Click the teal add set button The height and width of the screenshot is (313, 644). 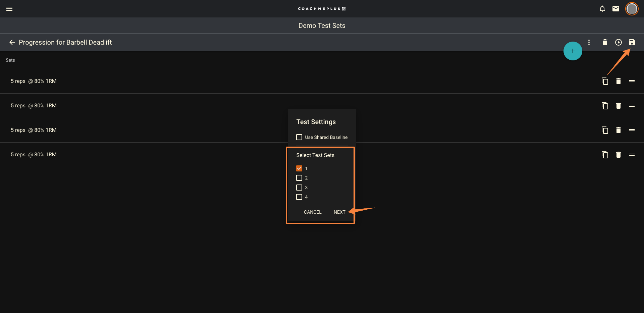point(573,51)
